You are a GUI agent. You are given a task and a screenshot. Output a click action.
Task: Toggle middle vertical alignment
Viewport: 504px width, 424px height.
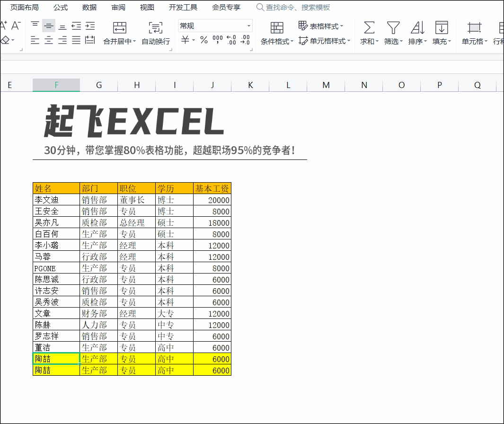point(49,26)
